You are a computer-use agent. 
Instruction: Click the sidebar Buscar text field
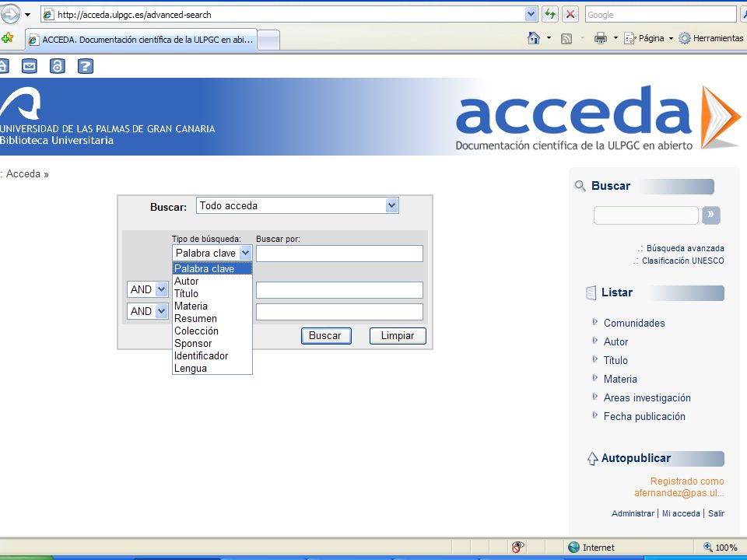(x=646, y=215)
